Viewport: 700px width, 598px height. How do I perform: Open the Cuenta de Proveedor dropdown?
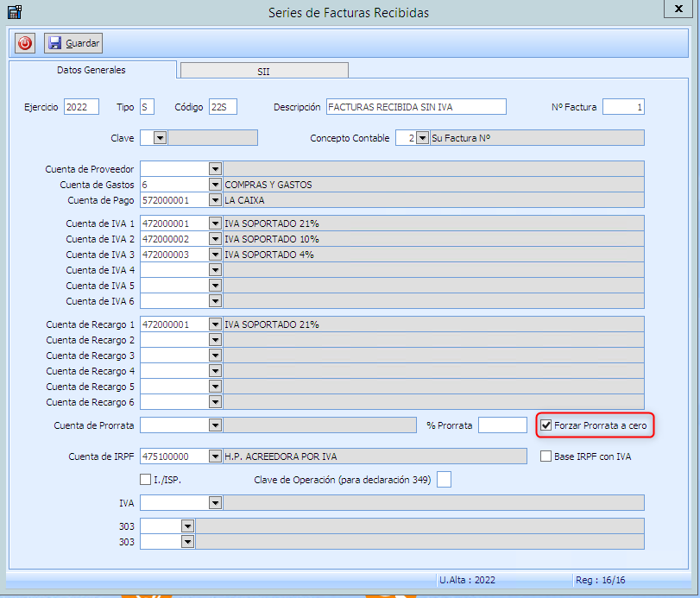coord(215,169)
